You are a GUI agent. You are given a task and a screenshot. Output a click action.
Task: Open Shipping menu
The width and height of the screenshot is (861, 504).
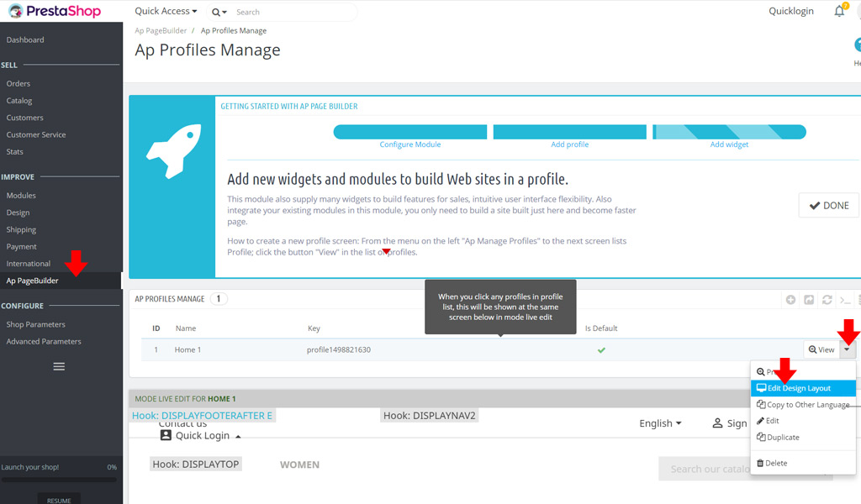[x=21, y=229]
